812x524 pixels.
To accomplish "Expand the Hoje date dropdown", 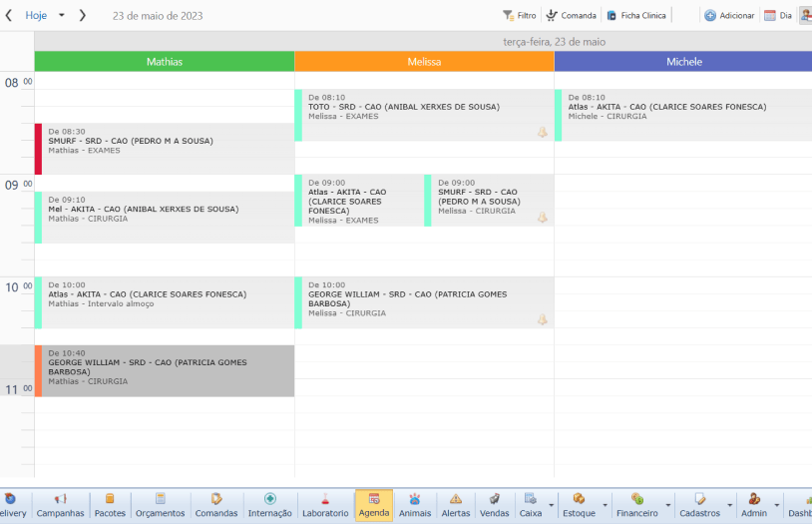I will click(62, 16).
